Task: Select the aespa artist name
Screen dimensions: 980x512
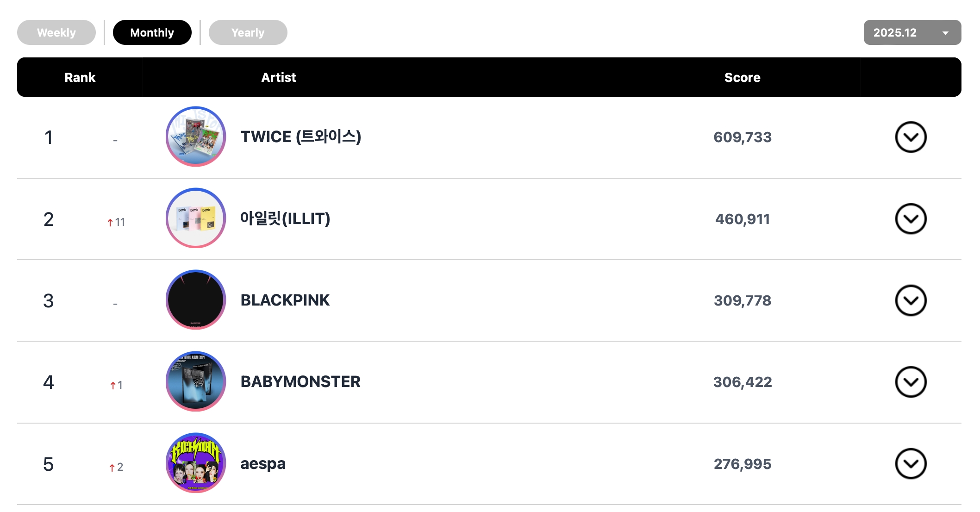Action: 262,463
